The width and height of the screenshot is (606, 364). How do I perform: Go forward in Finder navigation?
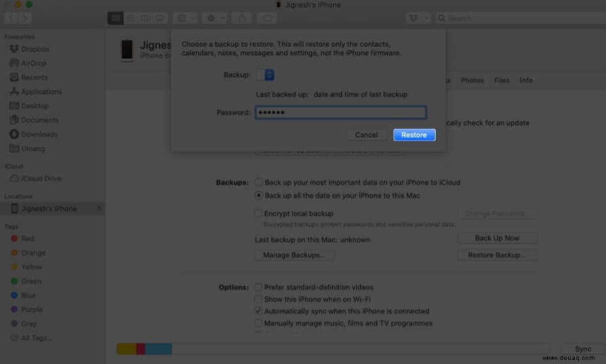point(24,18)
